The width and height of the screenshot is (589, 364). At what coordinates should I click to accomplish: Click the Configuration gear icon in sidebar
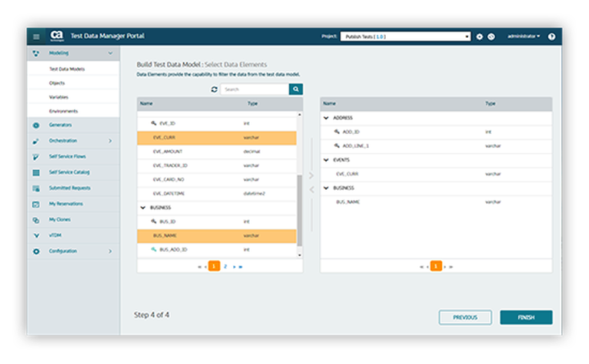pyautogui.click(x=36, y=252)
